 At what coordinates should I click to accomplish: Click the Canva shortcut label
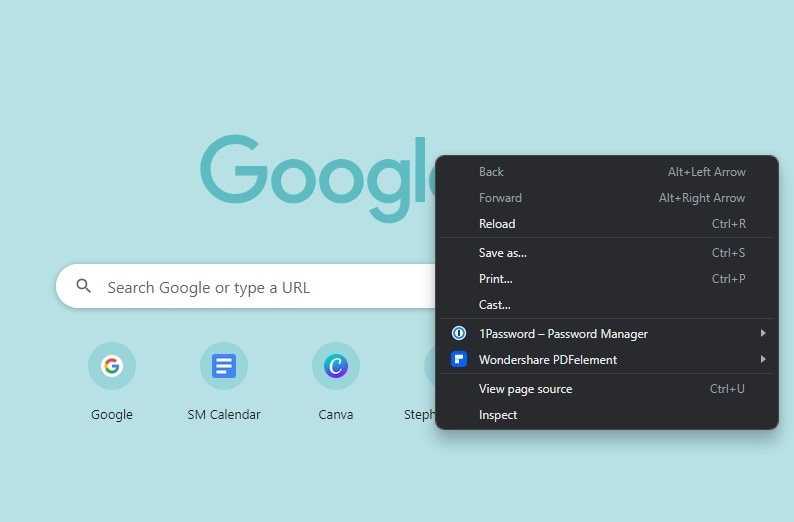coord(336,414)
